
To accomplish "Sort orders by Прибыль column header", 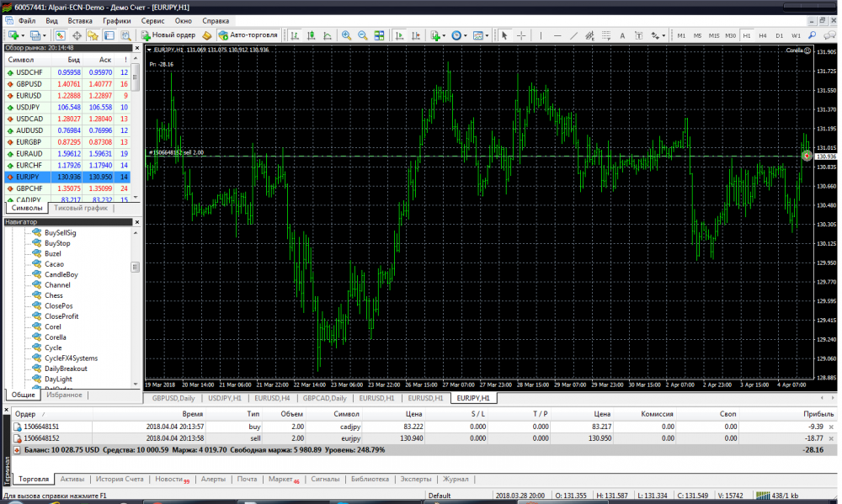I will 818,414.
